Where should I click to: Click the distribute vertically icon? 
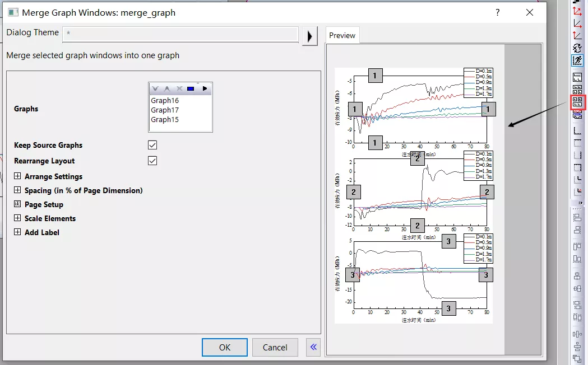pos(577,347)
